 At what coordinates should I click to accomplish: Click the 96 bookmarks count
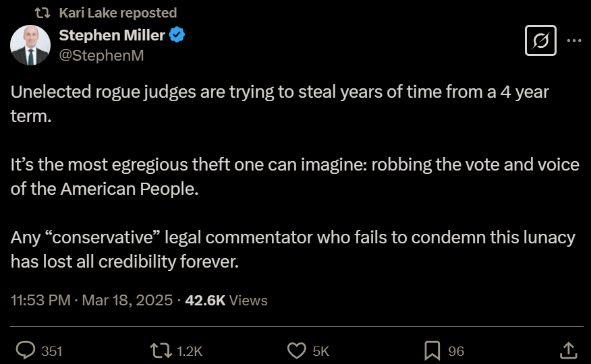pyautogui.click(x=456, y=351)
